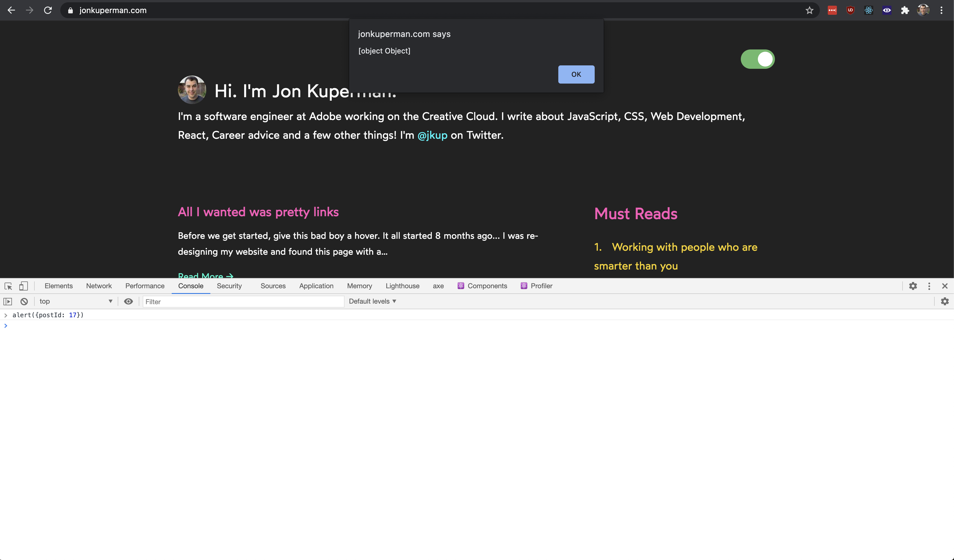This screenshot has height=560, width=954.
Task: Switch to the Security tab
Action: tap(229, 286)
